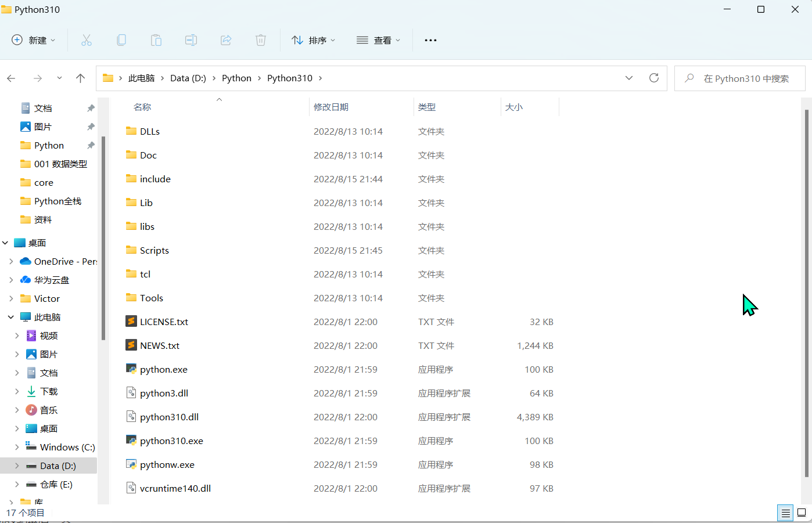
Task: Select 视频 in navigation tree
Action: pyautogui.click(x=49, y=336)
